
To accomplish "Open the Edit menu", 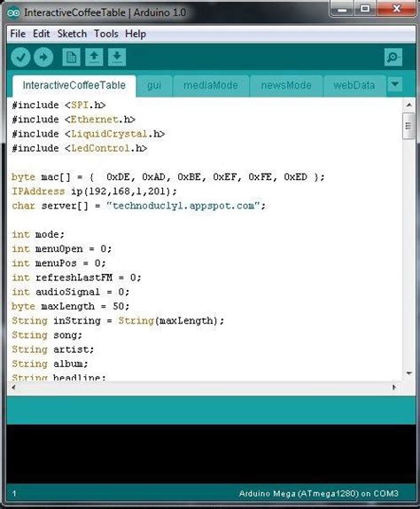I will 41,34.
